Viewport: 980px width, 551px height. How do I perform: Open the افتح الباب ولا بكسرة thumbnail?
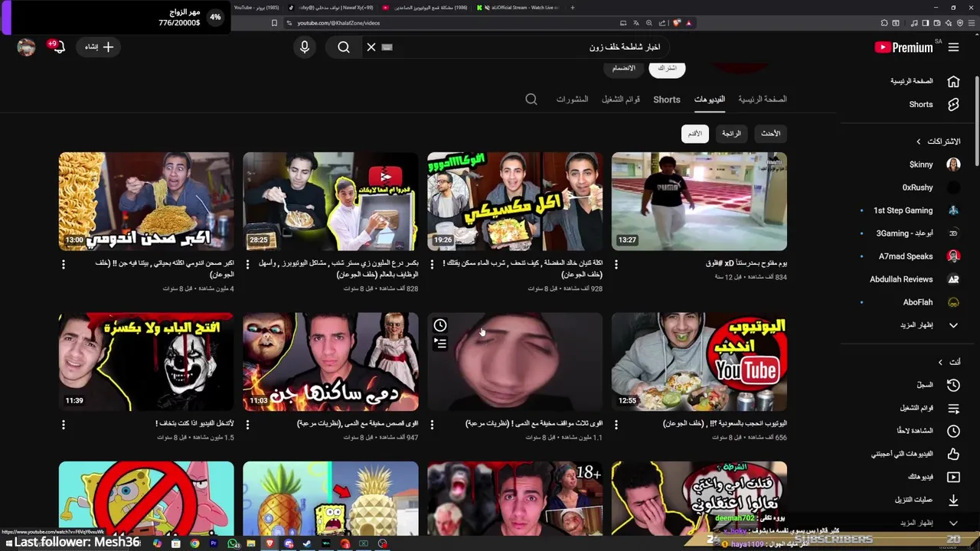(x=146, y=361)
